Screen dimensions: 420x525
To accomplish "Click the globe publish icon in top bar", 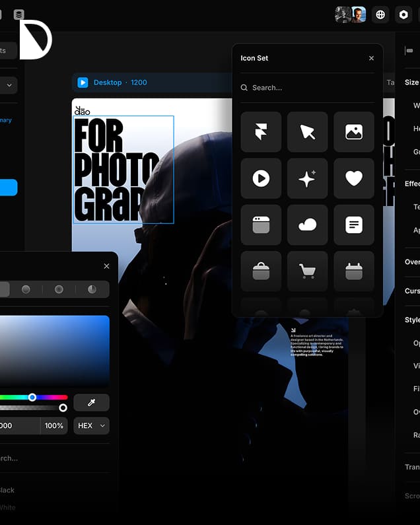I will (x=380, y=15).
